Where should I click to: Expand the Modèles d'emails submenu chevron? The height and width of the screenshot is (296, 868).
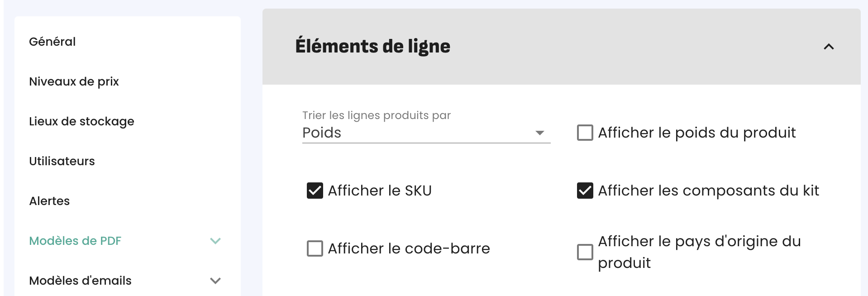click(215, 281)
